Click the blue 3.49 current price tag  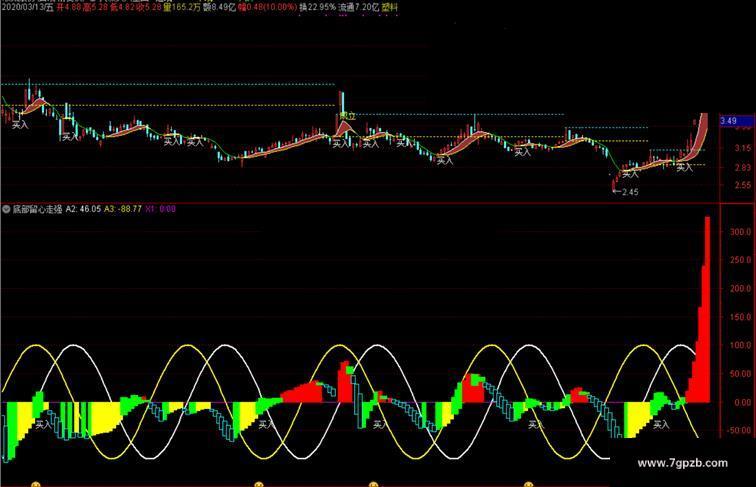(735, 121)
